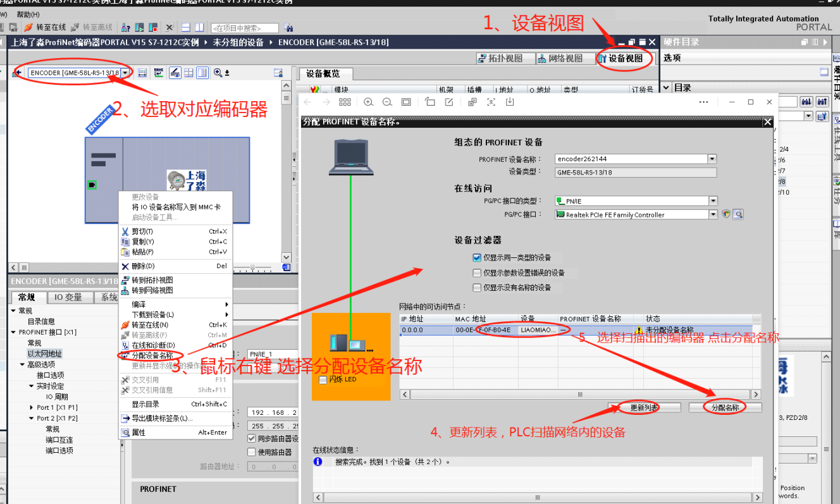Click the image viewer fit-to-window icon
840x504 pixels.
click(406, 102)
